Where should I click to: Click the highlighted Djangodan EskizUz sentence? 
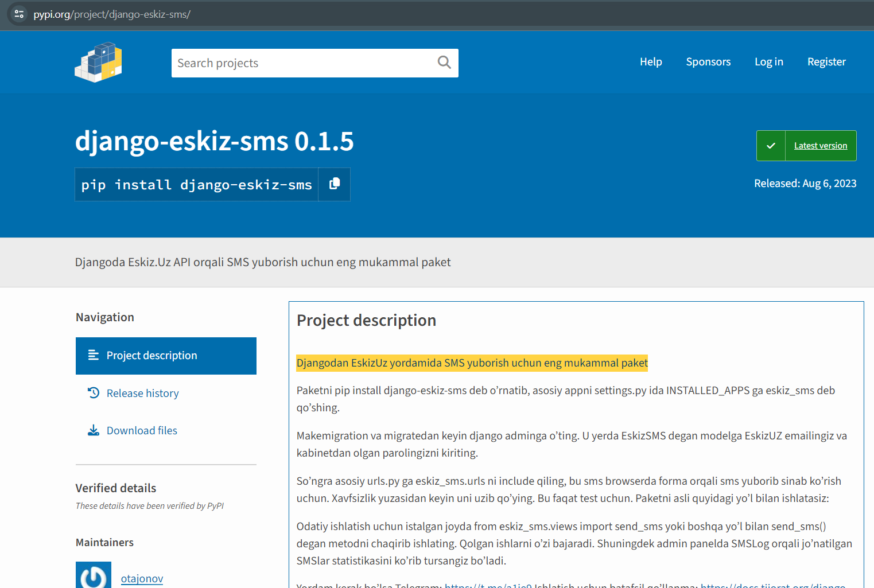click(x=472, y=363)
